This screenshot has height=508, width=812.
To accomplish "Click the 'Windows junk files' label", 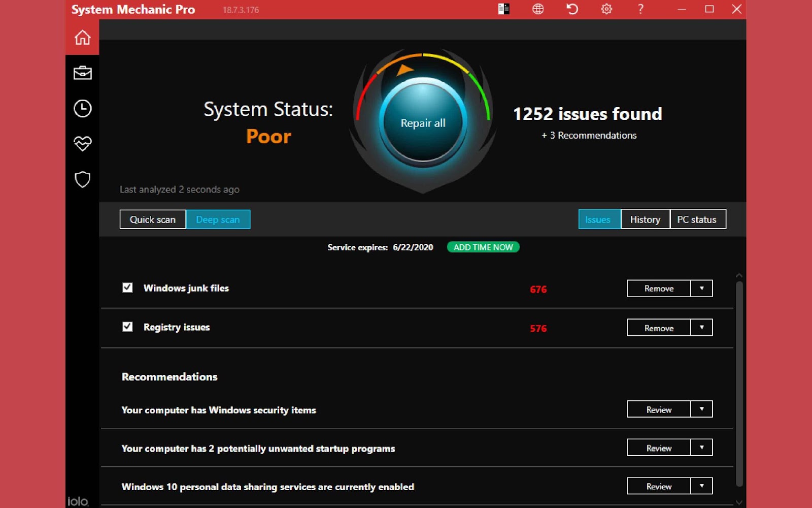I will tap(186, 288).
